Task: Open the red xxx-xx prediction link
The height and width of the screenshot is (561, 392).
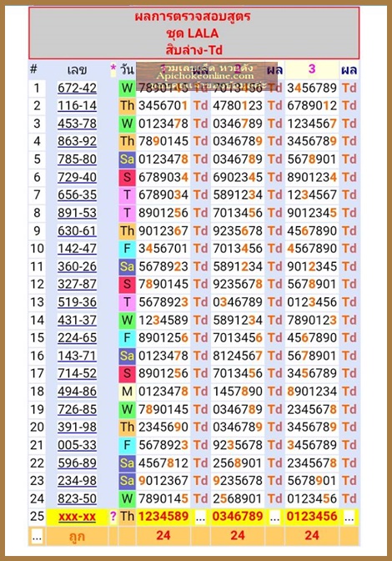Action: pyautogui.click(x=78, y=516)
